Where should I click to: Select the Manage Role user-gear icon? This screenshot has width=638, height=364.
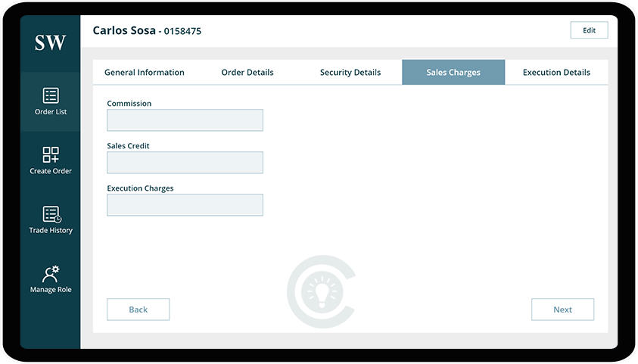point(51,274)
